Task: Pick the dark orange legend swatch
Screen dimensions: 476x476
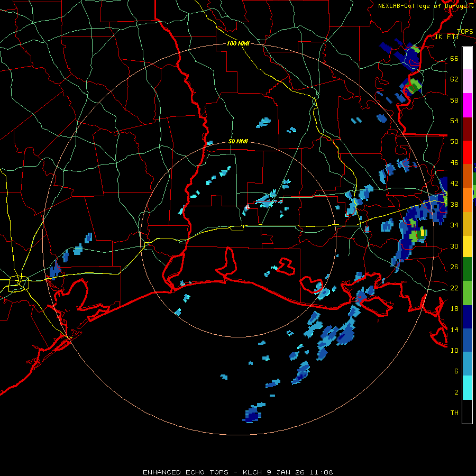Action: point(467,176)
